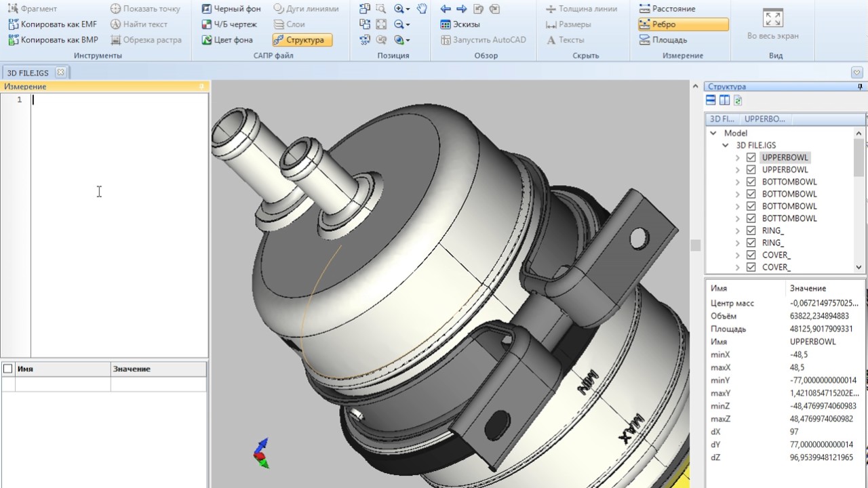Screen dimensions: 868x488
Task: Click Во весь экран button
Action: [772, 24]
